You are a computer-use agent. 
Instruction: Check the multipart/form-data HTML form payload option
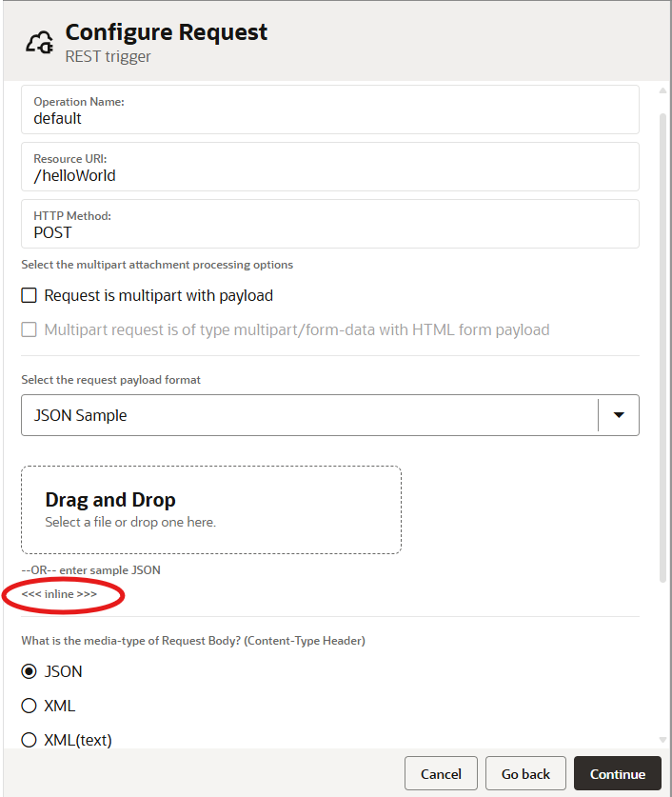pyautogui.click(x=28, y=329)
